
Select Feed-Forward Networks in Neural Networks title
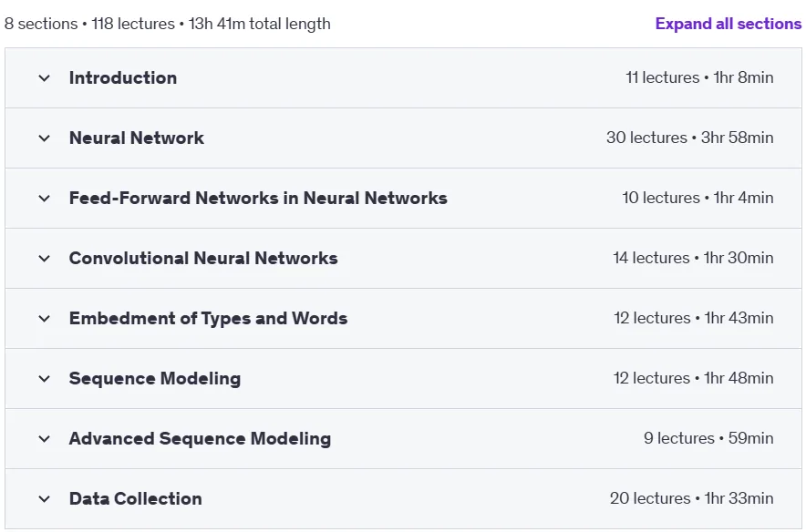tap(258, 198)
